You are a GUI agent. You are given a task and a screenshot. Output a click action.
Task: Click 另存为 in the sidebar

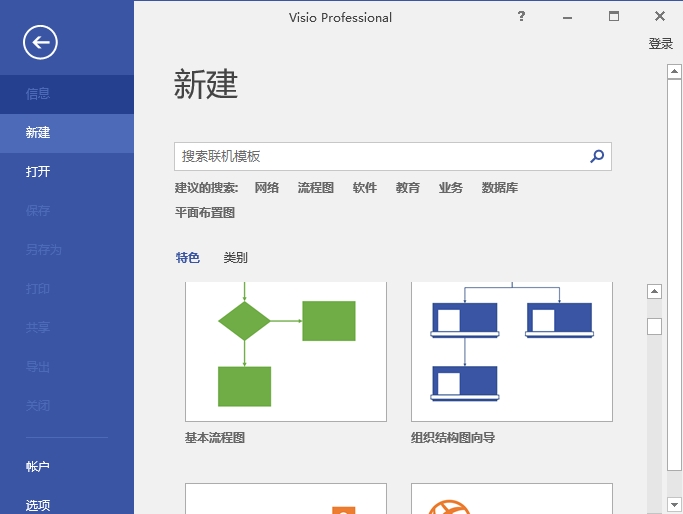44,250
